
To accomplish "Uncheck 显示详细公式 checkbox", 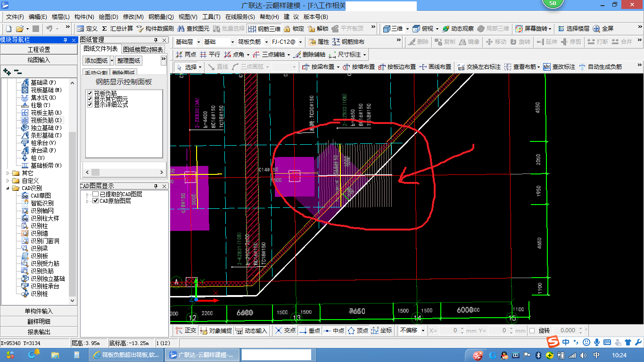I will [90, 105].
